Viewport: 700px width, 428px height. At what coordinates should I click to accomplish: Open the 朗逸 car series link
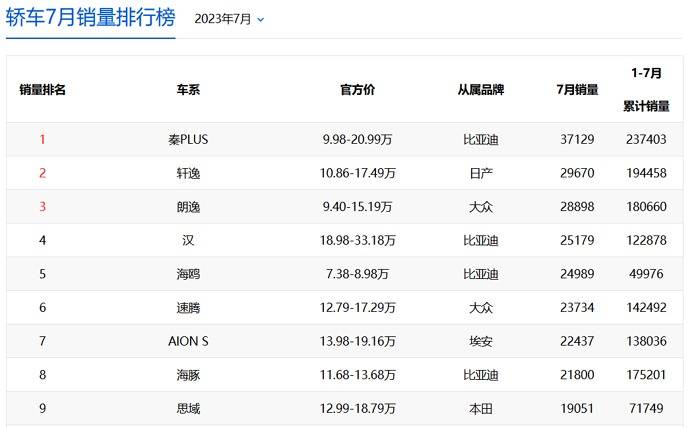(x=188, y=207)
